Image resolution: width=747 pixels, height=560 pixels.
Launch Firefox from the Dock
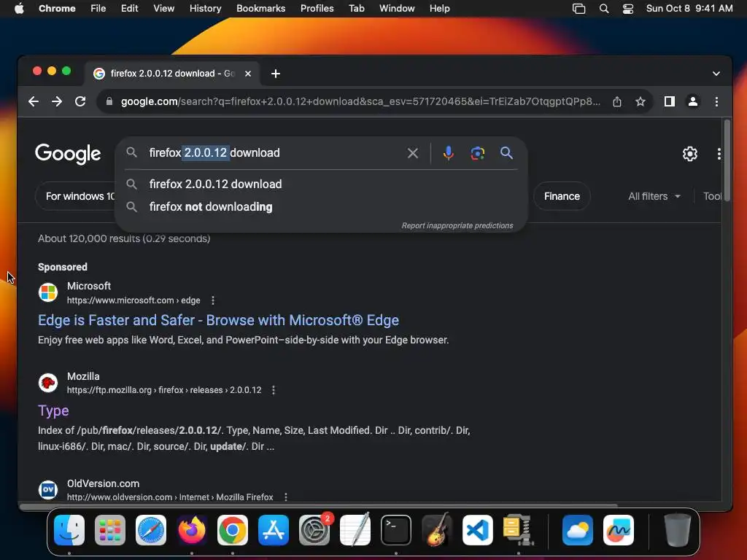click(192, 530)
